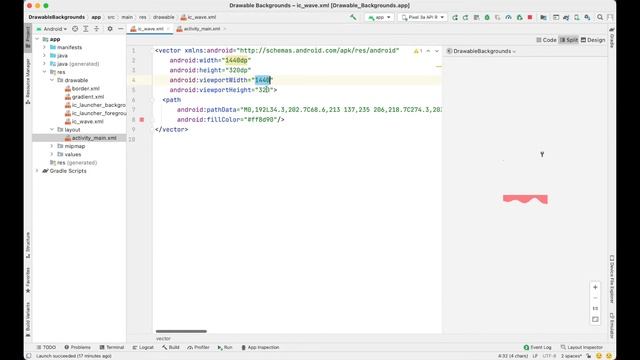Open the Terminal tool window
Image resolution: width=640 pixels, height=360 pixels.
[112, 347]
